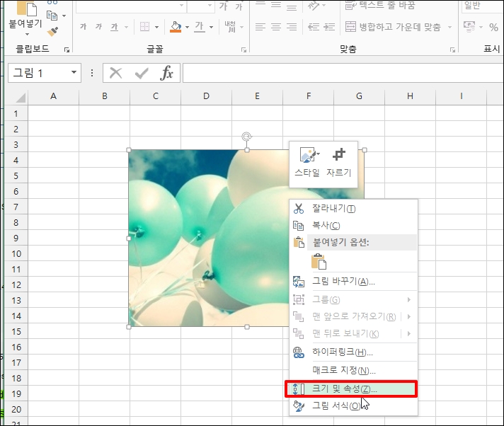
Task: Apply fill color with the paint bucket
Action: tap(176, 27)
